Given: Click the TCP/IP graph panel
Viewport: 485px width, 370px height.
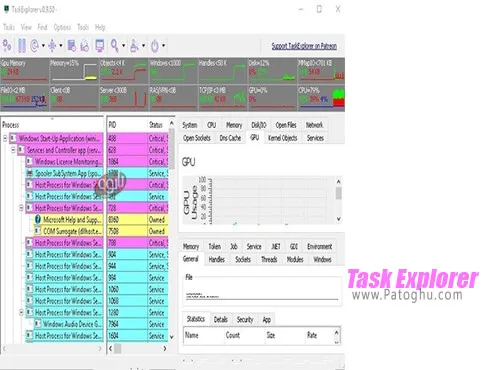Looking at the screenshot, I should 223,98.
